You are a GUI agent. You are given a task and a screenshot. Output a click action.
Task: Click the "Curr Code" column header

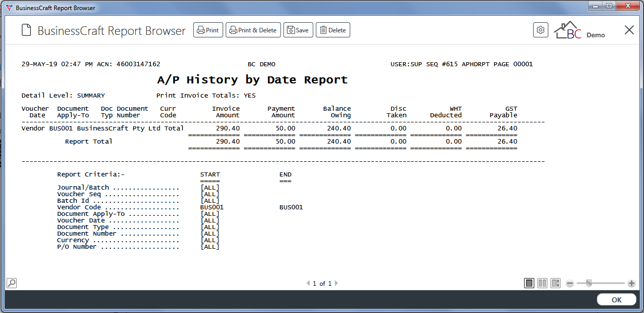(x=168, y=112)
